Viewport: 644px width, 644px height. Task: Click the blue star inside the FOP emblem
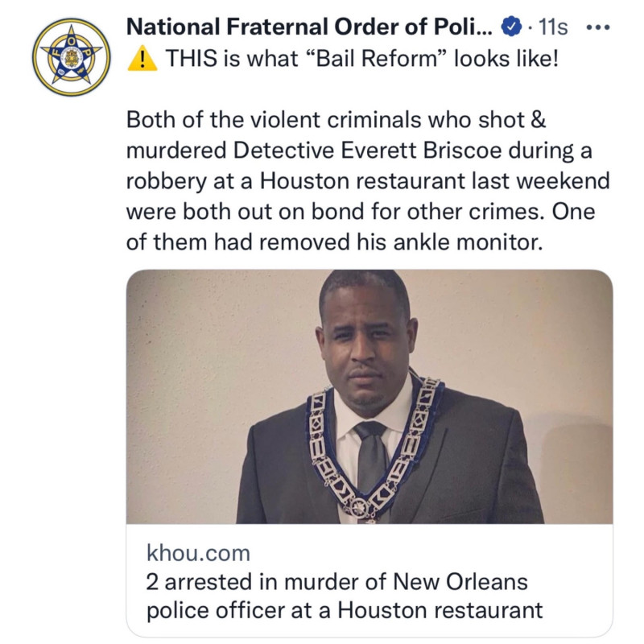pos(72,56)
